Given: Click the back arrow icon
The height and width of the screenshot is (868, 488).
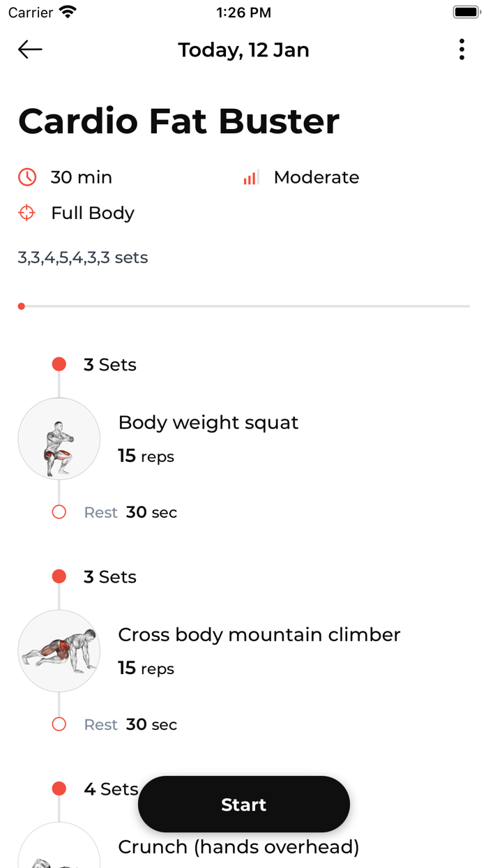Looking at the screenshot, I should coord(29,50).
